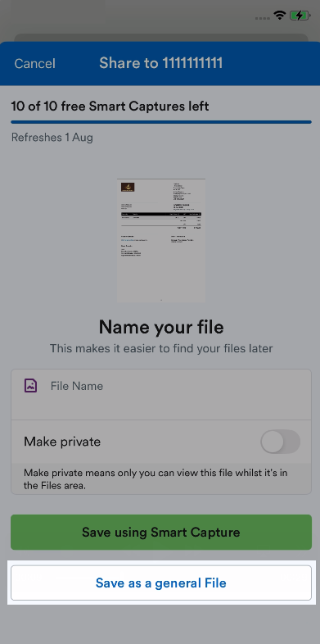
Task: Tap Cancel in the share header
Action: (x=35, y=64)
